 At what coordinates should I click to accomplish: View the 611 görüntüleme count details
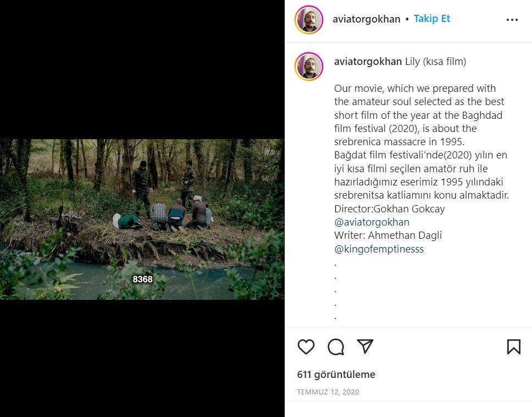click(x=336, y=375)
